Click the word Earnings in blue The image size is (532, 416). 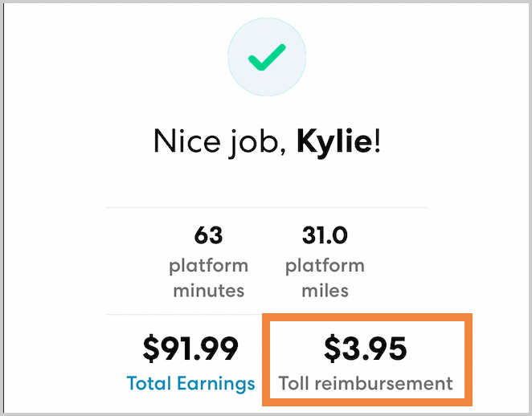tap(216, 384)
